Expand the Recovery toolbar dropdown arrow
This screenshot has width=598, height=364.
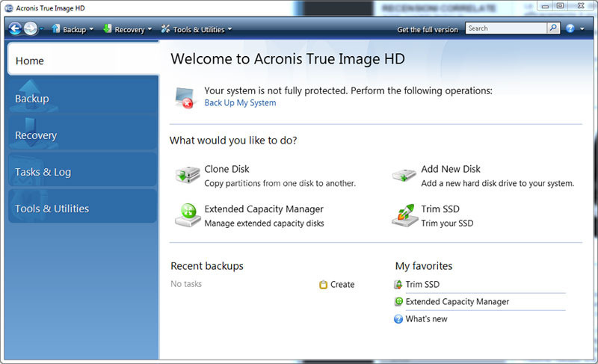[149, 29]
